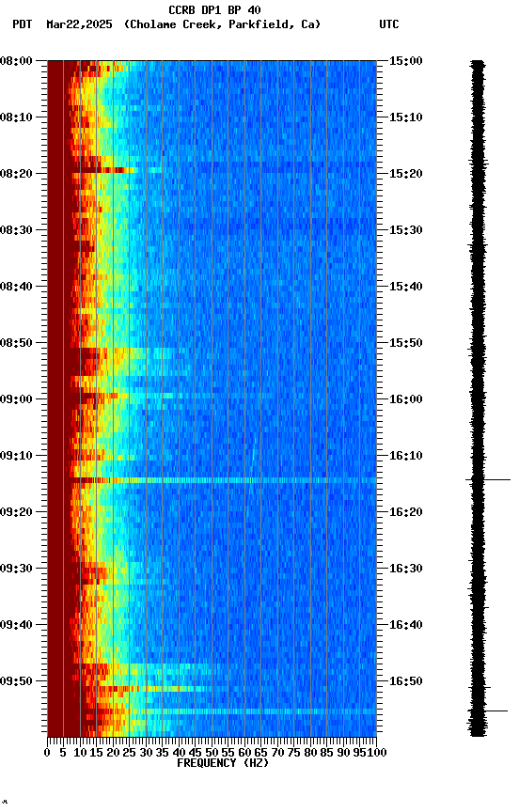Click the 08:00 PDT time label

[x=16, y=61]
